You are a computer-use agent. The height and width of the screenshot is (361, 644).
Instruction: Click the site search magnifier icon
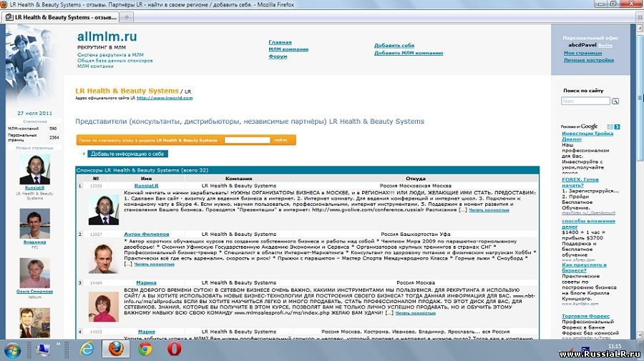615,101
